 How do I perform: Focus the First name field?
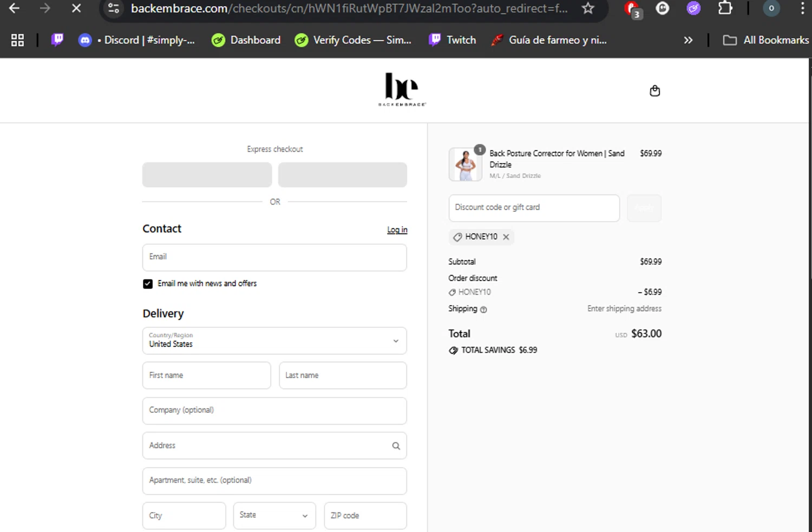(207, 375)
